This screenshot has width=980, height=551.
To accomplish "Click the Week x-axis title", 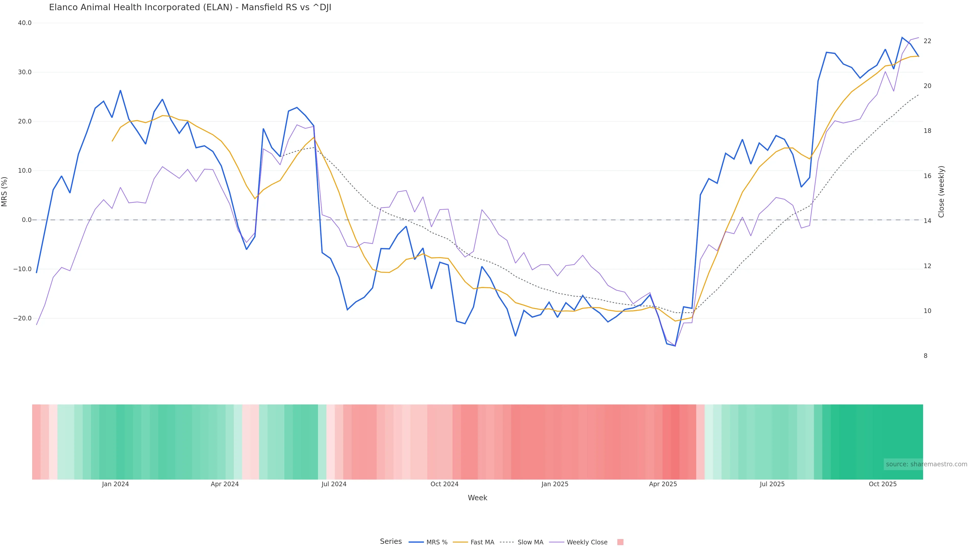I will (477, 498).
